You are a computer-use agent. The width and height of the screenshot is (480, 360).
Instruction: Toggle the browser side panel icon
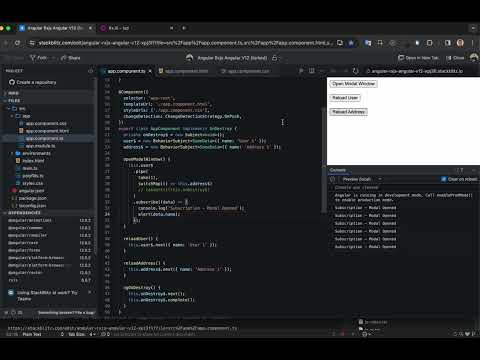click(x=448, y=43)
